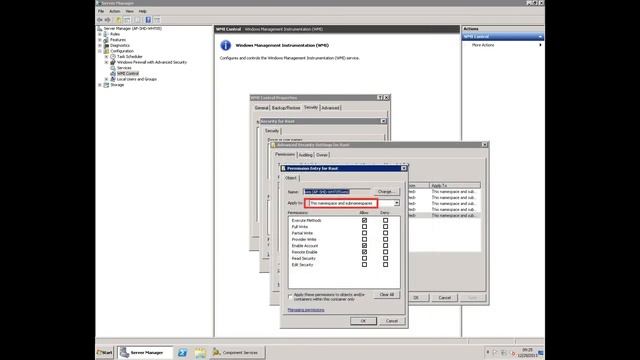
Task: Switch to Component Services on taskbar
Action: (237, 352)
